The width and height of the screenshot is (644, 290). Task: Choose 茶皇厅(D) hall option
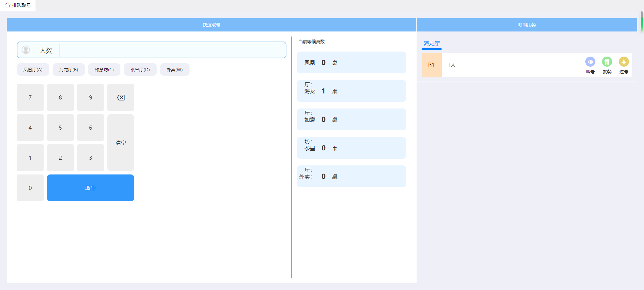pos(140,70)
